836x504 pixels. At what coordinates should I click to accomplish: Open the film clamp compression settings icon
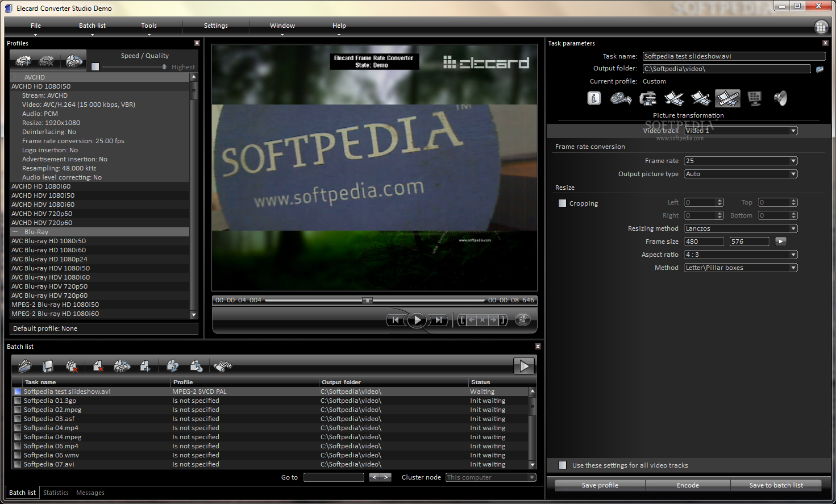point(648,98)
